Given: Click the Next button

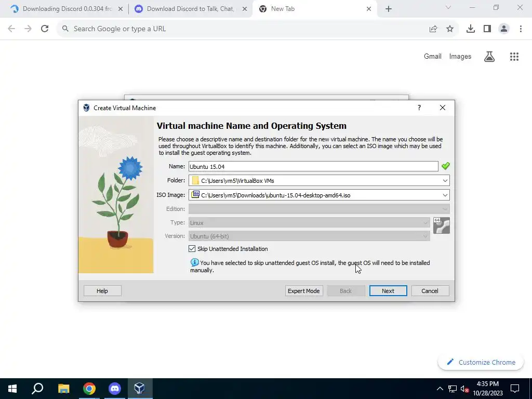Looking at the screenshot, I should [x=388, y=291].
